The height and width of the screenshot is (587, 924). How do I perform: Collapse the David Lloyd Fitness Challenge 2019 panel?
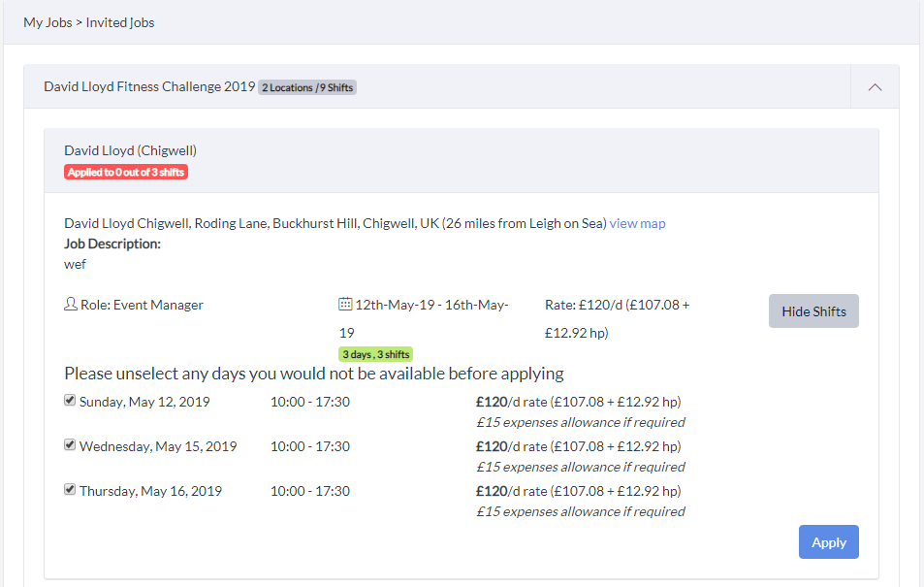876,86
